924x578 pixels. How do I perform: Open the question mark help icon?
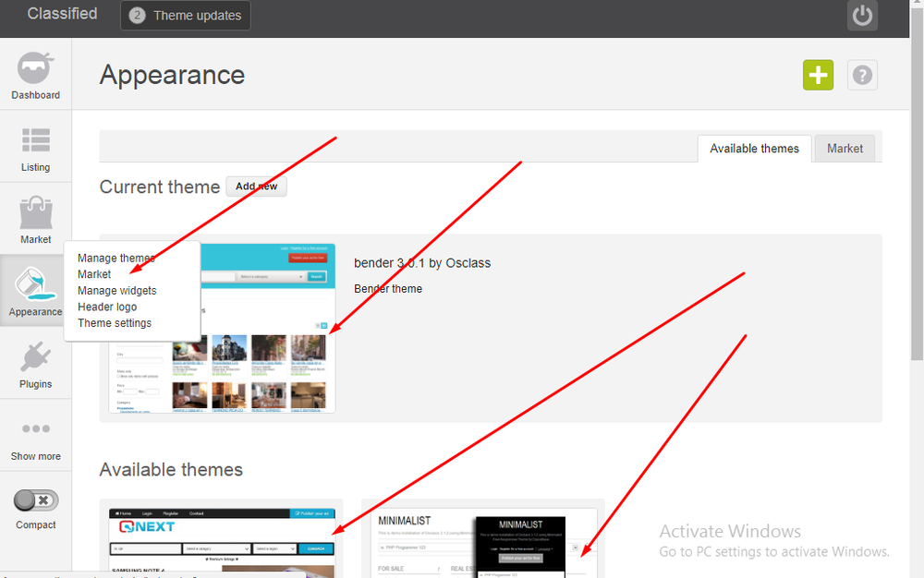pos(862,75)
